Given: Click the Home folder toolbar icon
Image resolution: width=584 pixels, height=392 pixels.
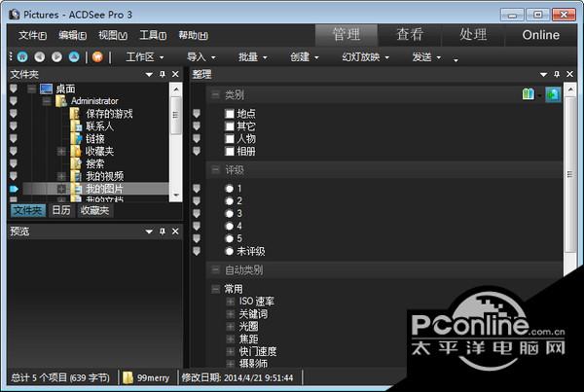Looking at the screenshot, I should point(22,57).
